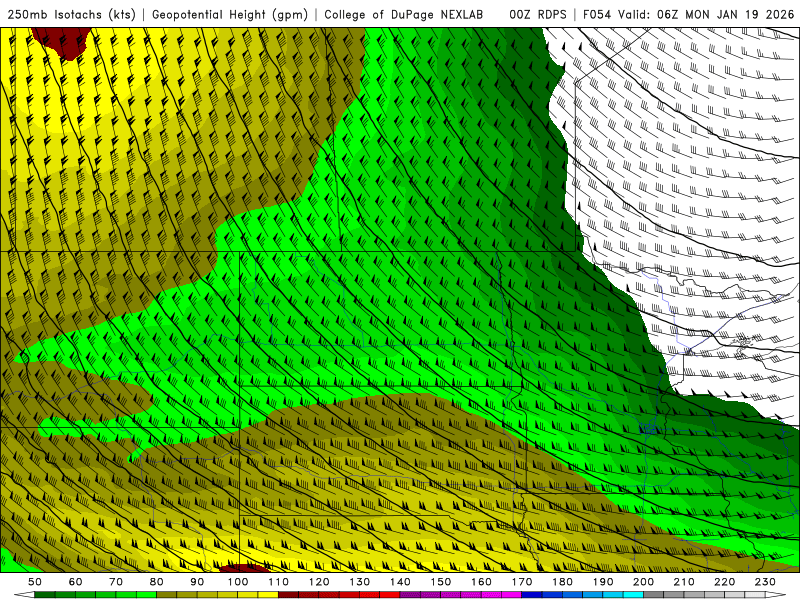
Task: Click the 50 knot colorbar label
Action: [x=35, y=582]
